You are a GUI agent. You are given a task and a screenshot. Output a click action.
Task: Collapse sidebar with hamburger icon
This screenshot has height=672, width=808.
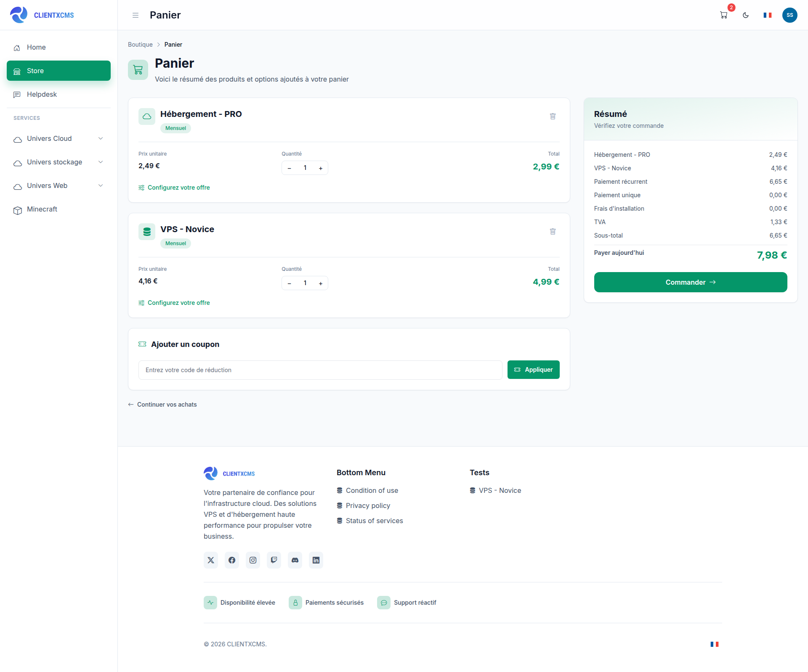coord(136,15)
